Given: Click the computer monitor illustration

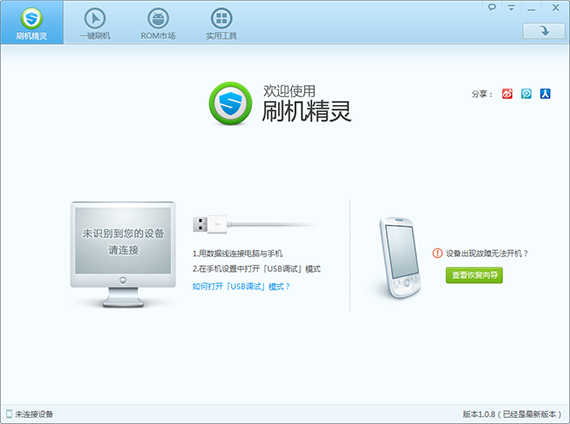Looking at the screenshot, I should (x=123, y=254).
